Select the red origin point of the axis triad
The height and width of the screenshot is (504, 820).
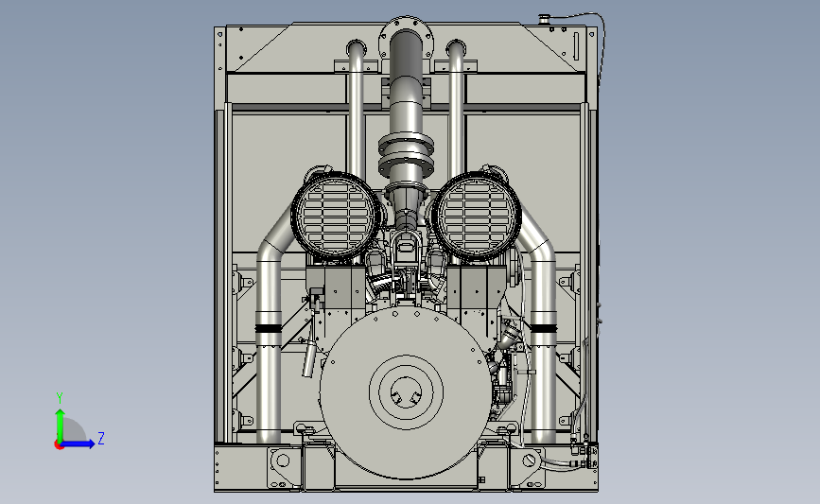pos(59,445)
